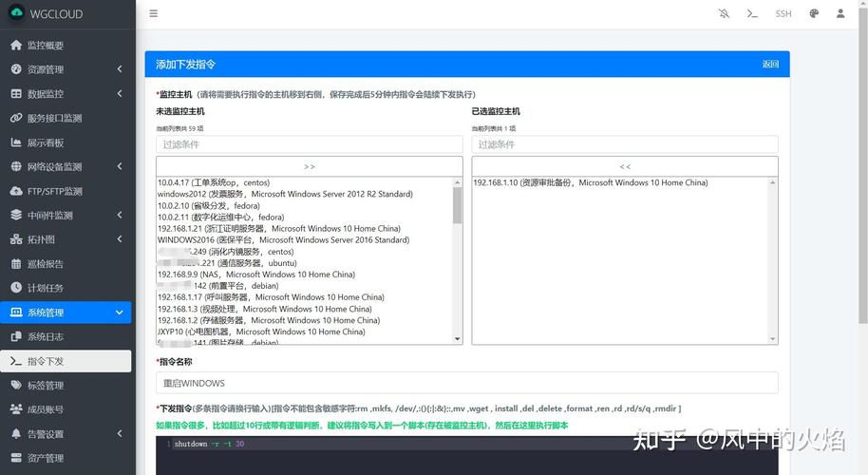Focus the 未选监控主机 filter field
The image size is (868, 475).
click(x=310, y=144)
